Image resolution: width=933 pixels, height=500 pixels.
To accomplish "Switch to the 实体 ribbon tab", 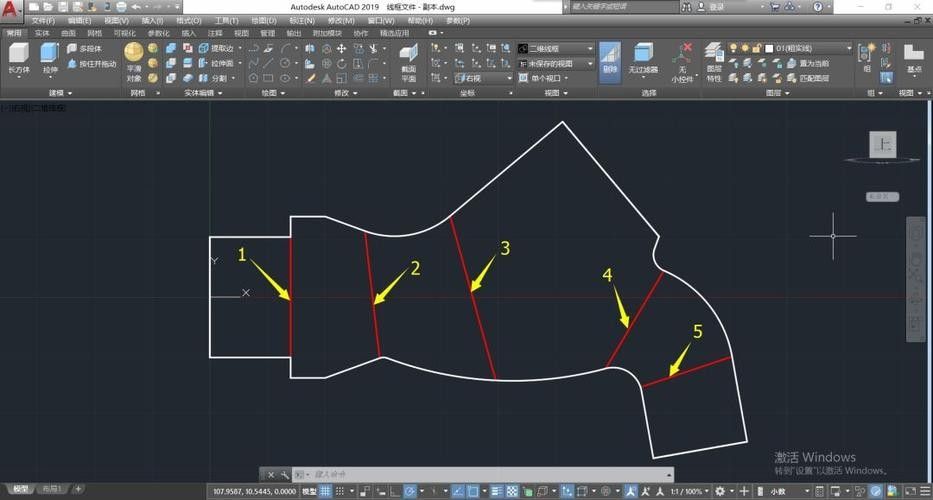I will (x=42, y=33).
